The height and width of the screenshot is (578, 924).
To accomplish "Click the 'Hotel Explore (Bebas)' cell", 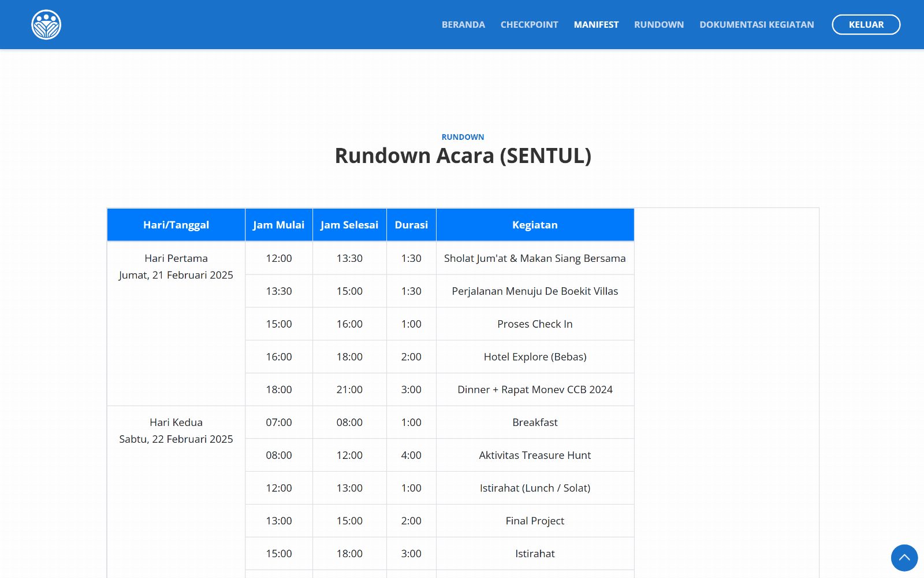I will [x=535, y=357].
